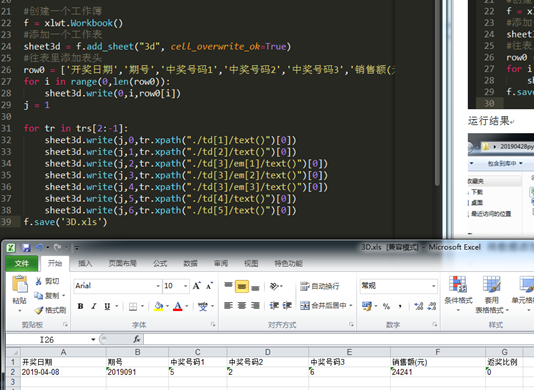This screenshot has height=390, width=534.
Task: Expand the Paste (粘贴) options arrow
Action: point(19,311)
